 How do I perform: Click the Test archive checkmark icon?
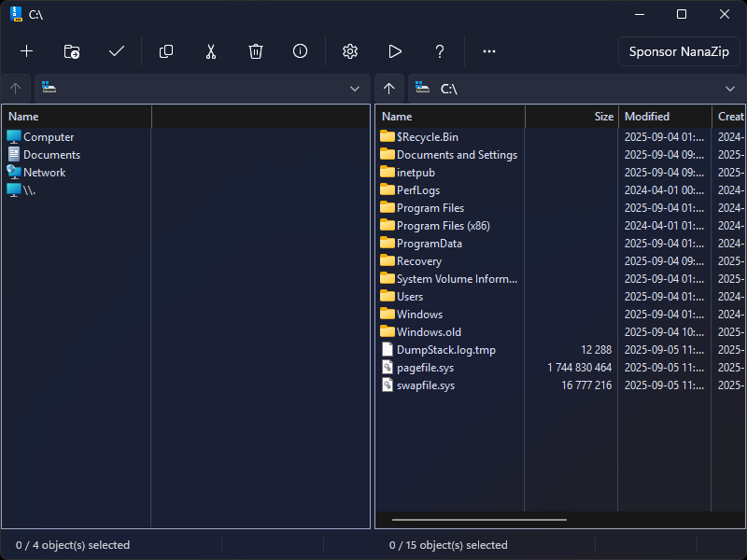pyautogui.click(x=116, y=51)
